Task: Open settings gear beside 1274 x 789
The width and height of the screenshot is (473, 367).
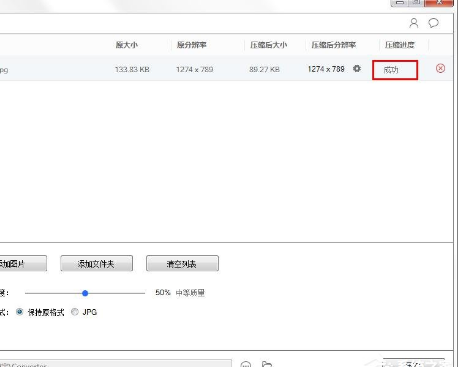Action: point(357,69)
